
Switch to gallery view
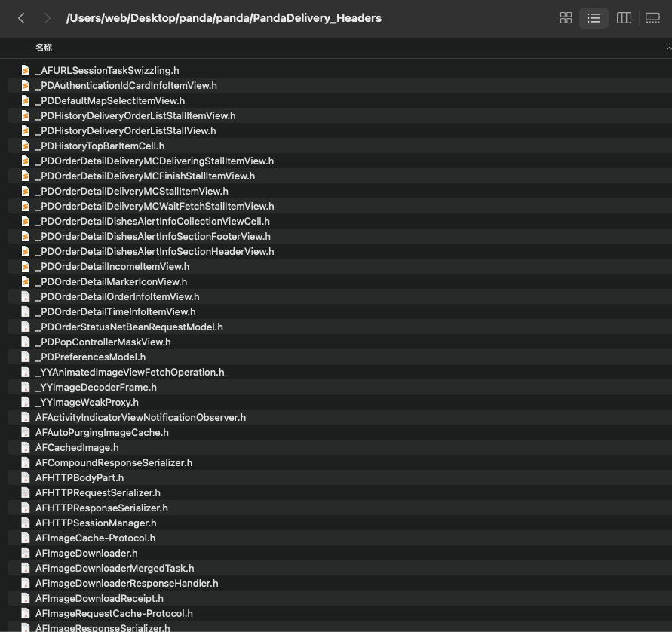(652, 18)
